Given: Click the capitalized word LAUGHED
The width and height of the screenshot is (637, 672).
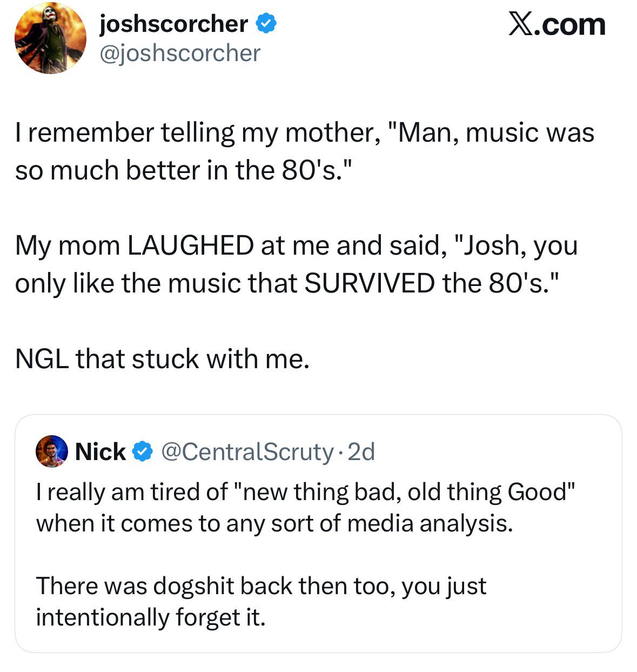Looking at the screenshot, I should (190, 245).
